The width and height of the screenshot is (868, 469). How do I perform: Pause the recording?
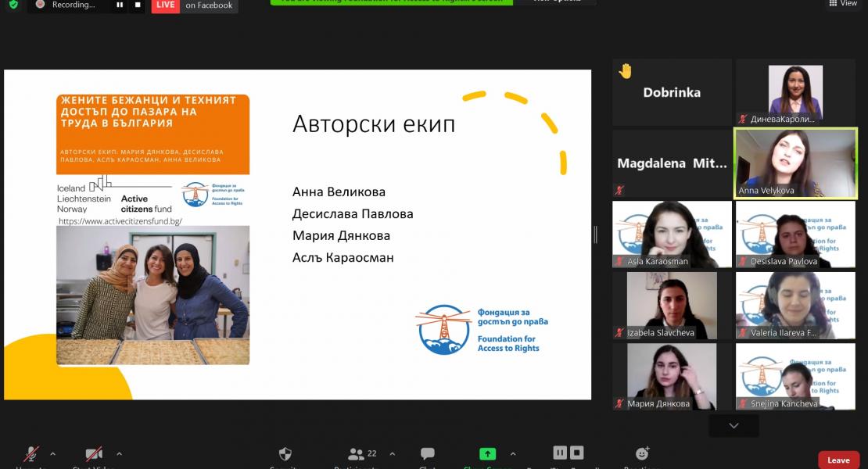point(119,5)
